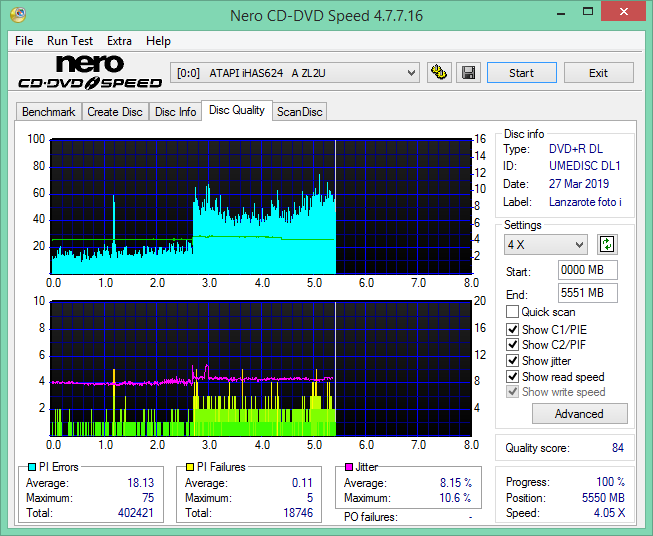This screenshot has height=536, width=653.
Task: Click the disc type DVD+R DL
Action: [576, 149]
